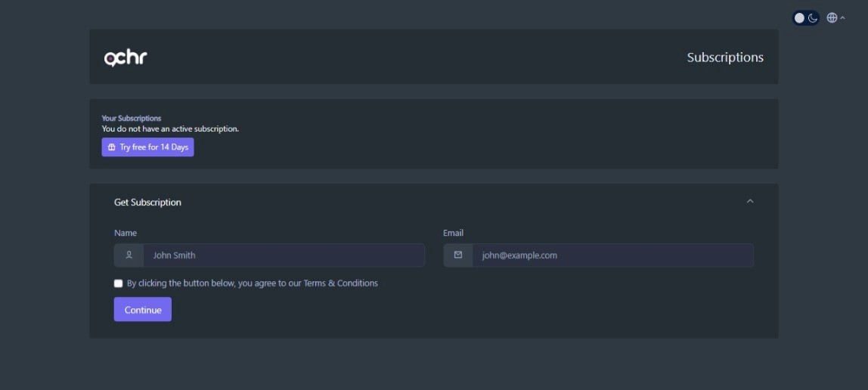
Task: Click the Email field label
Action: (x=453, y=233)
